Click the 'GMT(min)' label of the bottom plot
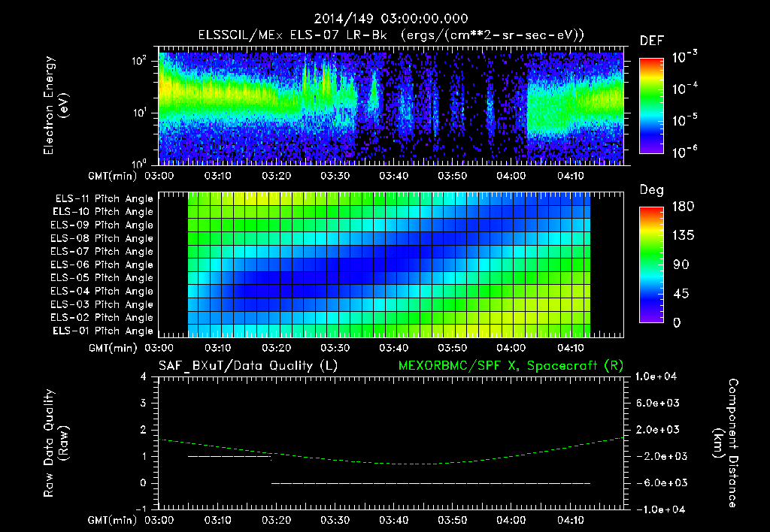The image size is (770, 532). tap(113, 521)
